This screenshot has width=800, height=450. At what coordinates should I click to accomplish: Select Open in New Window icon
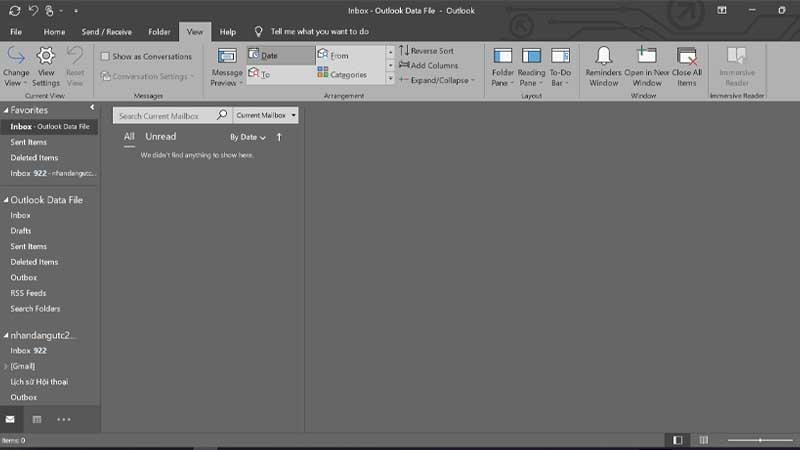pyautogui.click(x=646, y=55)
